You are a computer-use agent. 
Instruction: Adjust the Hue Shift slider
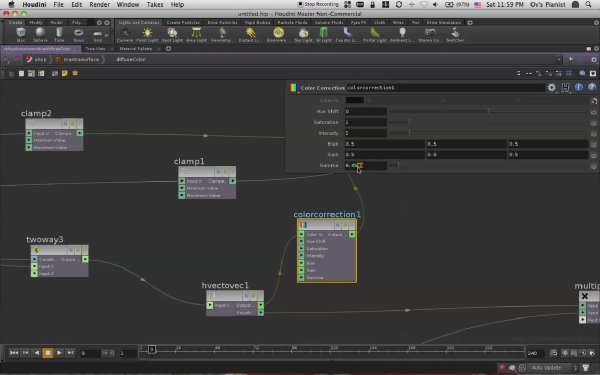(x=488, y=111)
